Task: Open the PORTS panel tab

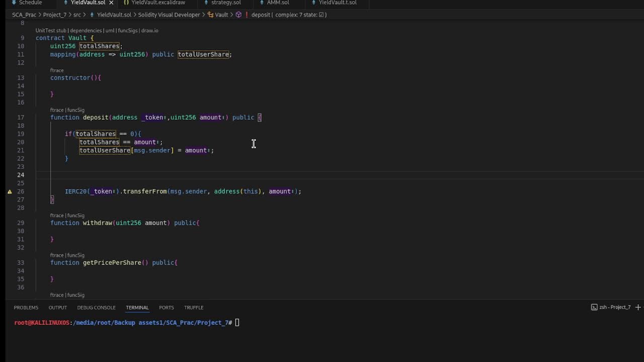Action: (167, 307)
